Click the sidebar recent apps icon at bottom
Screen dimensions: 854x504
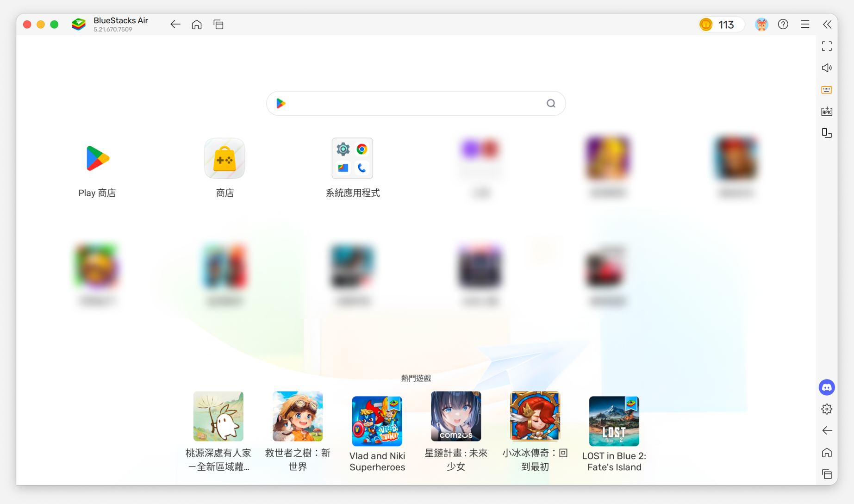click(827, 474)
